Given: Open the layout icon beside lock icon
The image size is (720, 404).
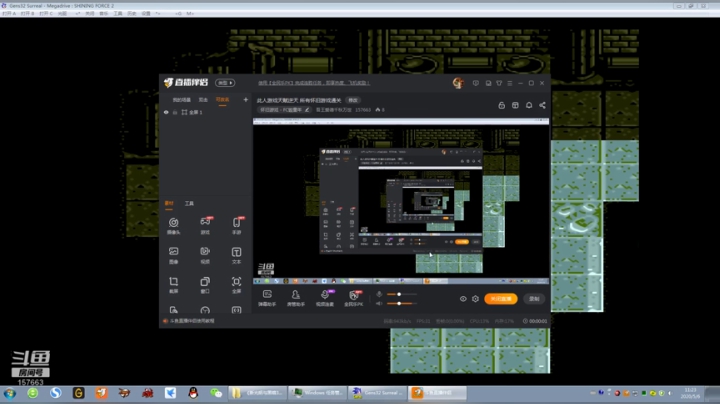Looking at the screenshot, I should point(515,105).
